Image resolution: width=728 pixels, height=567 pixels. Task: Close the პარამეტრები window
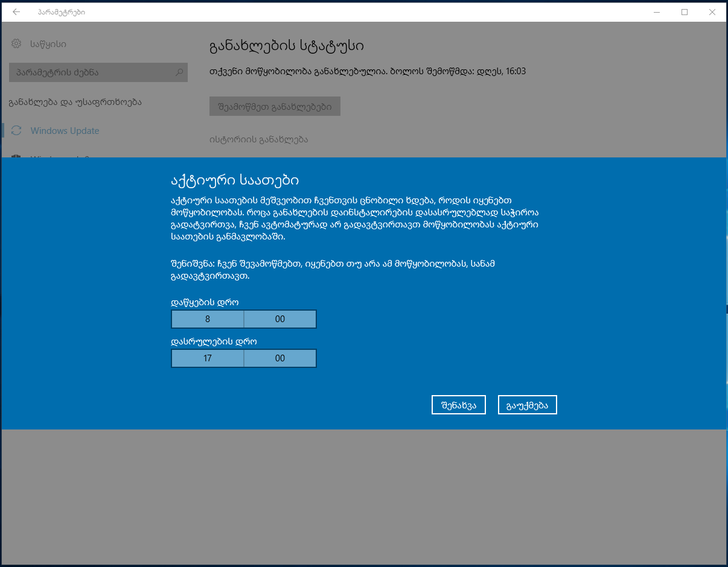pos(712,12)
